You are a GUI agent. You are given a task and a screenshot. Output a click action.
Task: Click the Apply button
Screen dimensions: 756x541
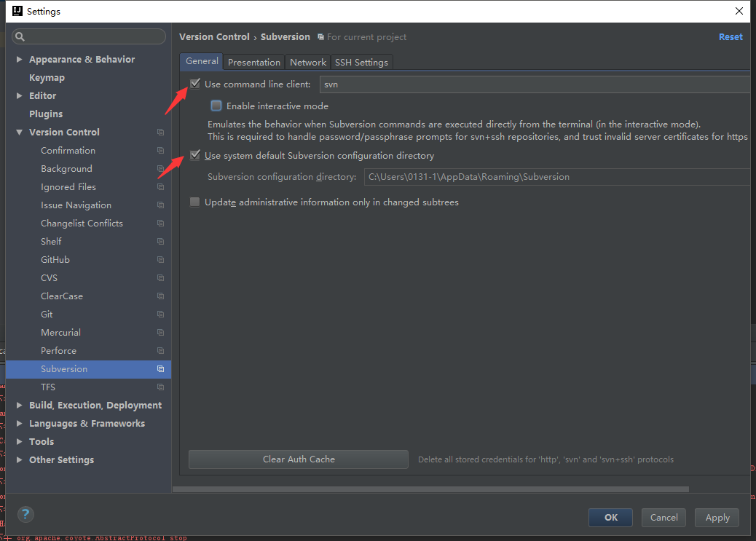(x=717, y=518)
